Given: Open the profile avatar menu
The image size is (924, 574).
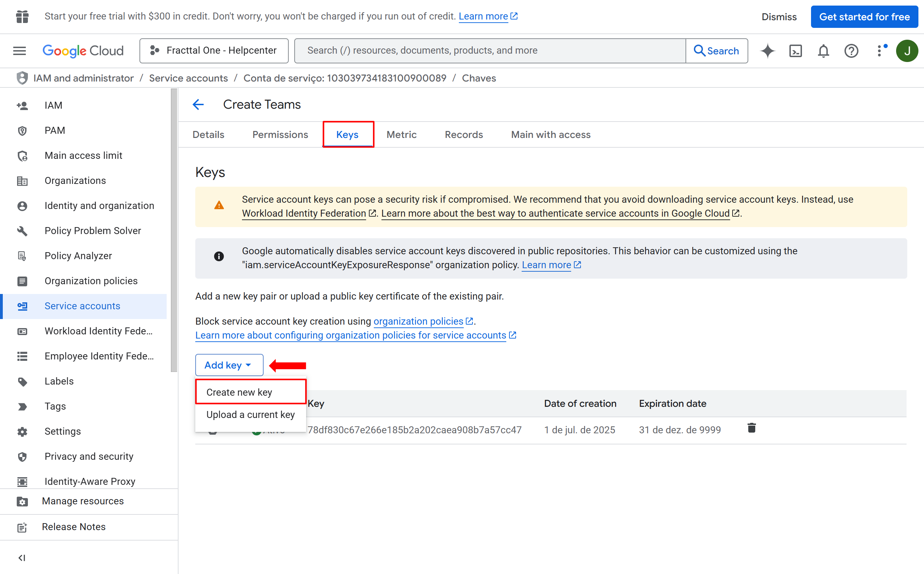Looking at the screenshot, I should [x=907, y=51].
